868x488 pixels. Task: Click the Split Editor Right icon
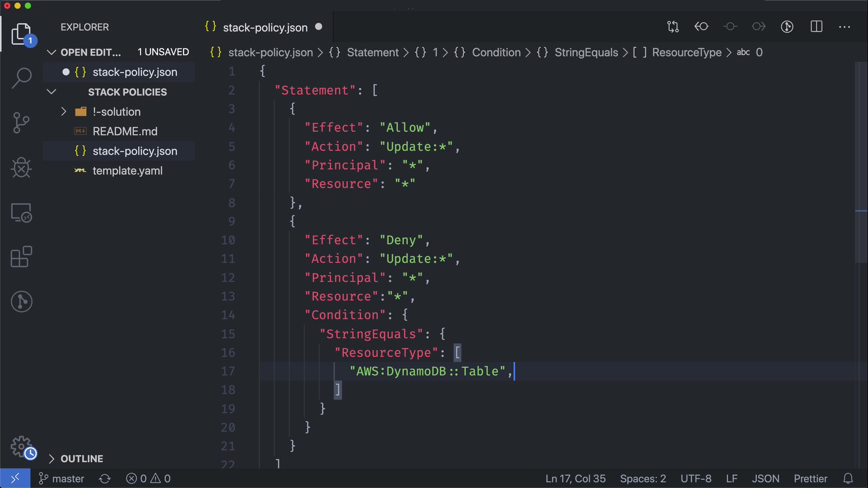(816, 27)
